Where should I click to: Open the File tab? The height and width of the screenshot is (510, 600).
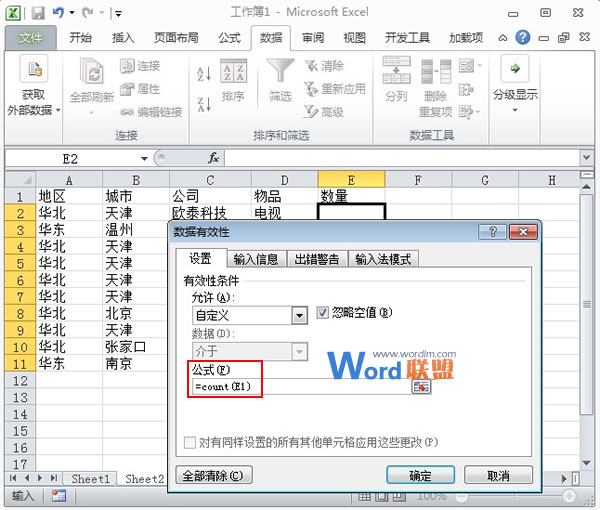(31, 37)
